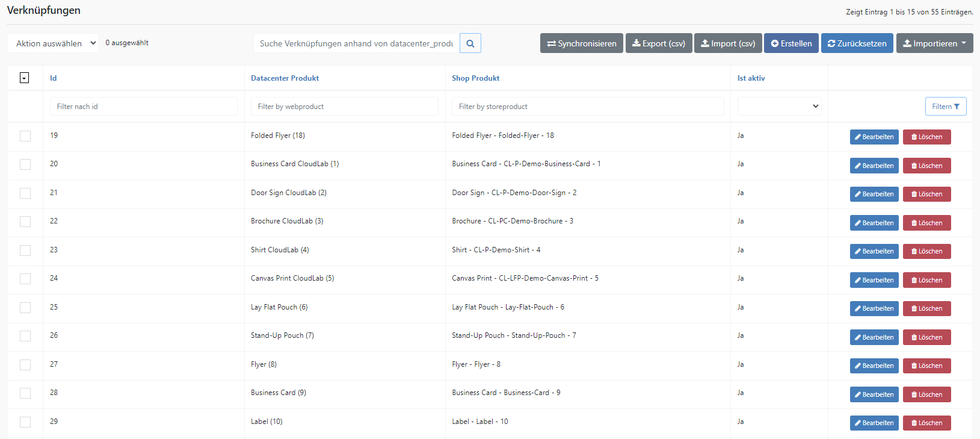
Task: Check the checkbox for row 21
Action: (25, 193)
